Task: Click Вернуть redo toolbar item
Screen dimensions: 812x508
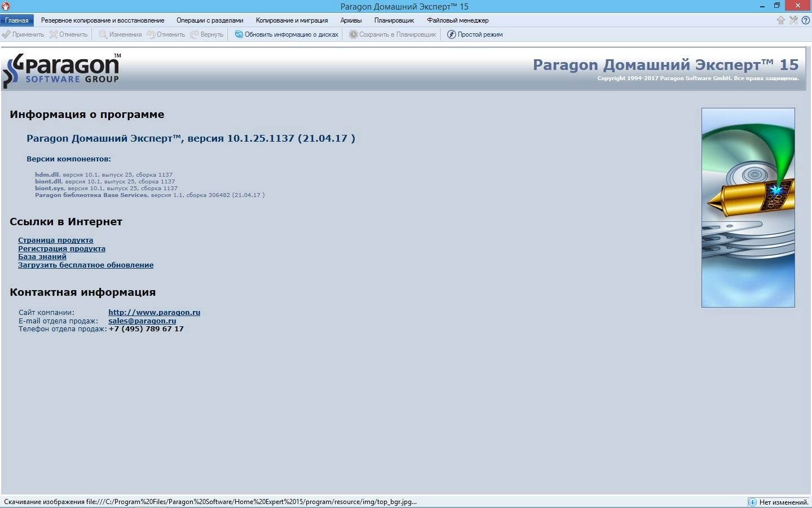Action: point(206,34)
